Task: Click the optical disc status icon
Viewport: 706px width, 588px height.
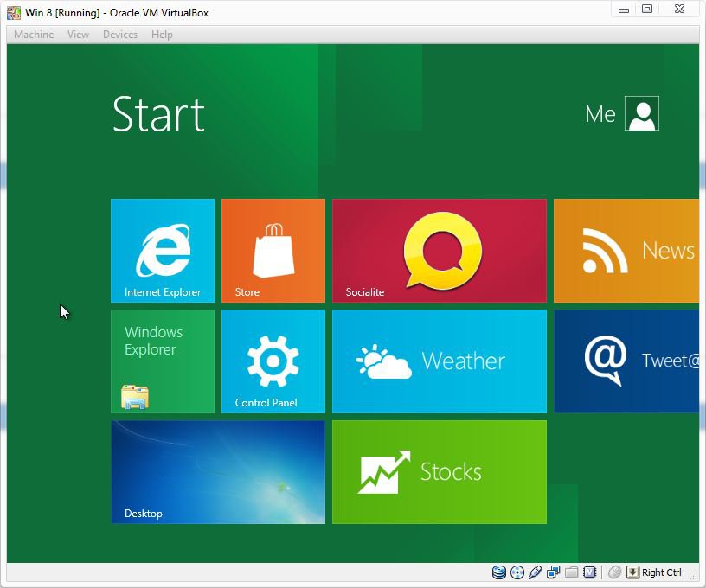Action: point(517,572)
